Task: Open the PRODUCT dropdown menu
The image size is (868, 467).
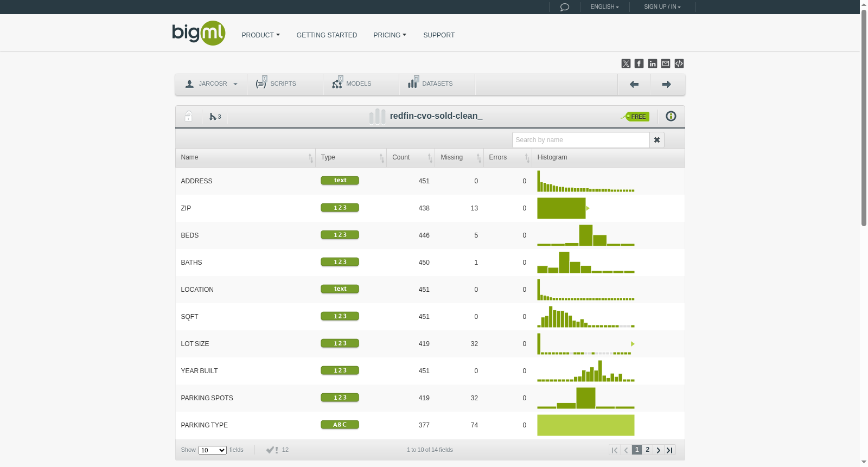Action: tap(260, 35)
